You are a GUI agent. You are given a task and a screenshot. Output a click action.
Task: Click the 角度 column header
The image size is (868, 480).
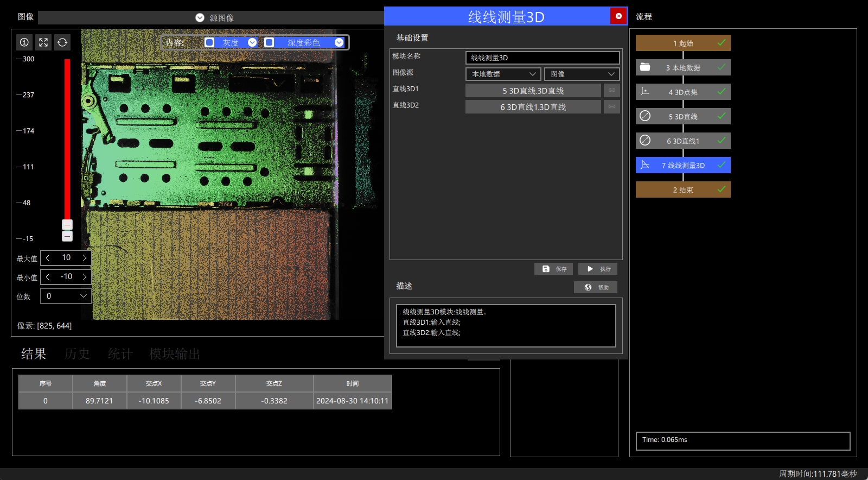tap(100, 383)
